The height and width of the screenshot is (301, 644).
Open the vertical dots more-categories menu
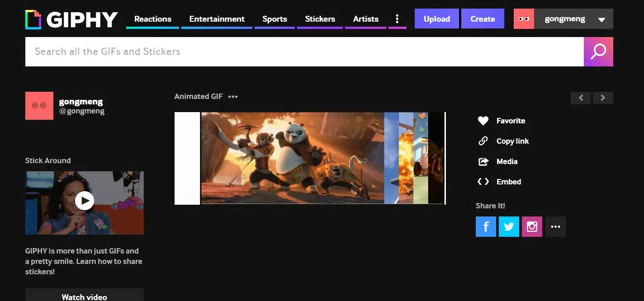(397, 19)
